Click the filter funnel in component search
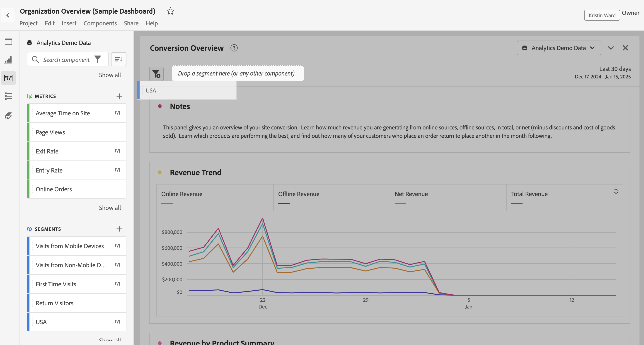 [x=98, y=59]
